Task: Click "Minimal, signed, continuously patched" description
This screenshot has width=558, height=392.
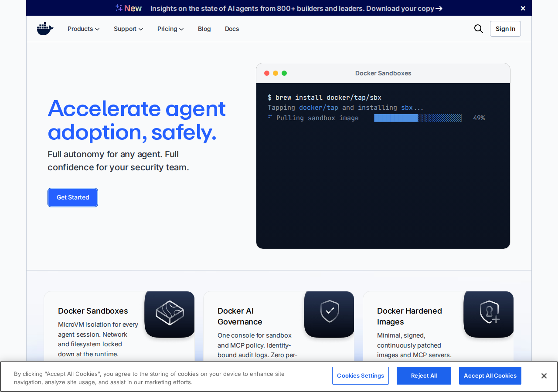Action: (x=414, y=345)
